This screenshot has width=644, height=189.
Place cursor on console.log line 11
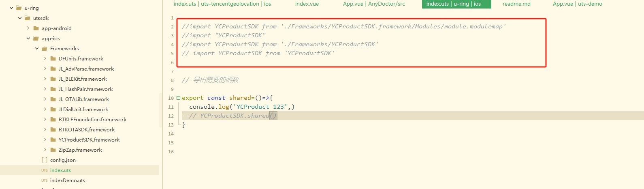tap(242, 107)
